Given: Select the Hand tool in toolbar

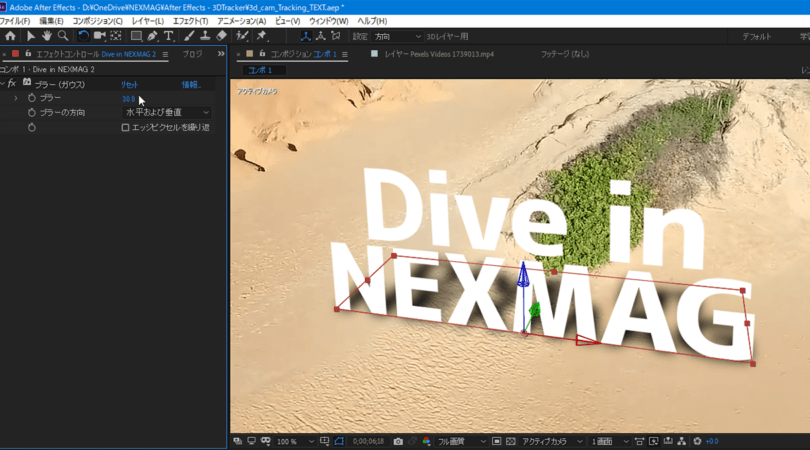Looking at the screenshot, I should (47, 36).
